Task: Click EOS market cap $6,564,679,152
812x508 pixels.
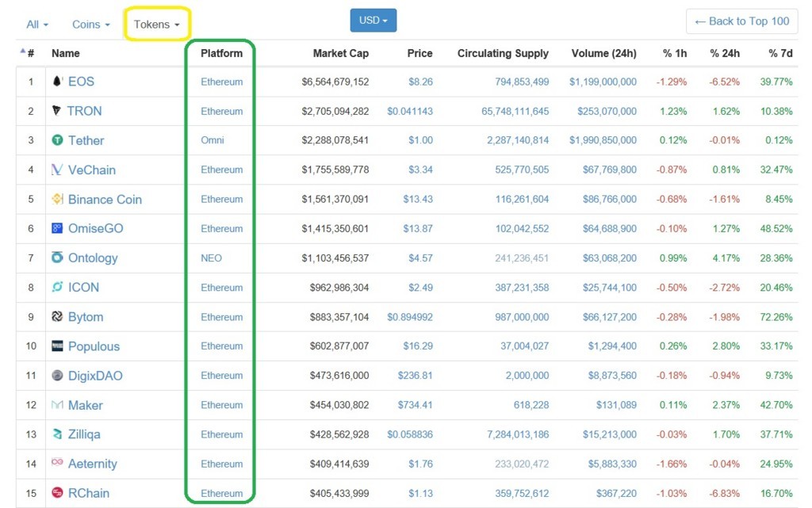Action: click(x=335, y=82)
